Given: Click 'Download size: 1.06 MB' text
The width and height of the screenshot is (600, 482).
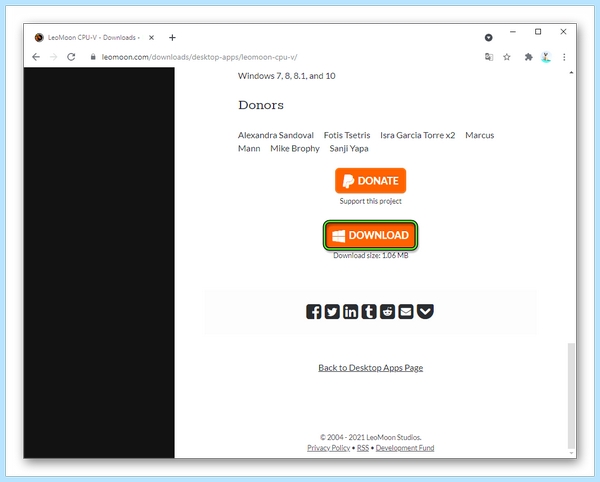Looking at the screenshot, I should point(370,256).
